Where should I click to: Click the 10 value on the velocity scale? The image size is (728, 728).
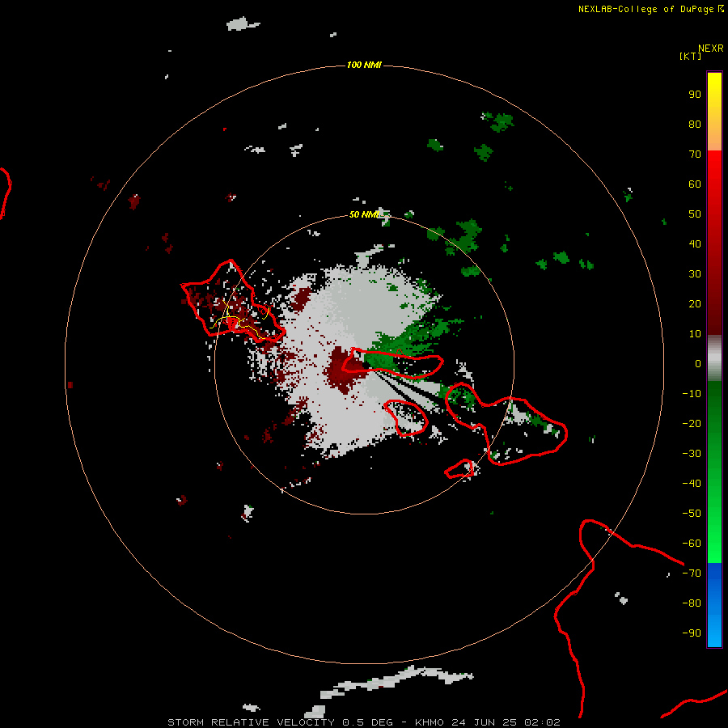(x=695, y=334)
